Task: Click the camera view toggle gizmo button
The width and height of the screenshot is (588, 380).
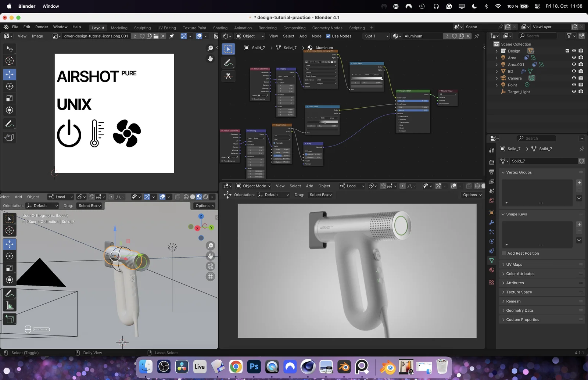Action: click(210, 266)
